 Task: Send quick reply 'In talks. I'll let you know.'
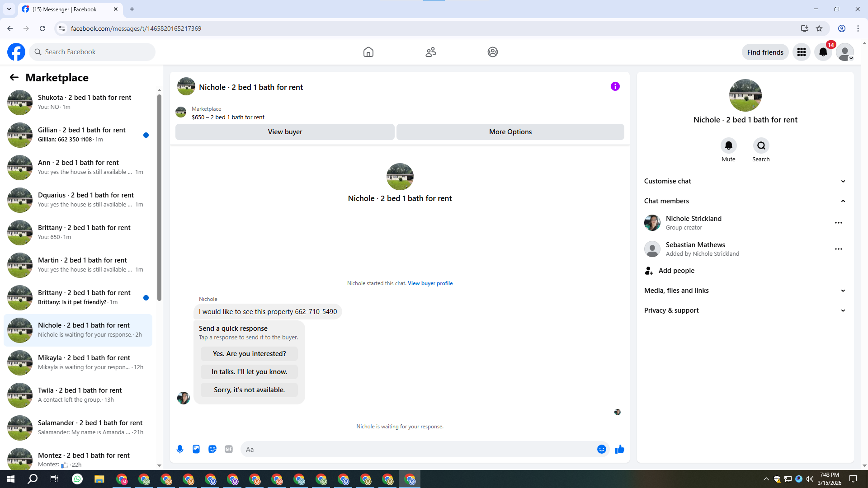click(x=250, y=372)
